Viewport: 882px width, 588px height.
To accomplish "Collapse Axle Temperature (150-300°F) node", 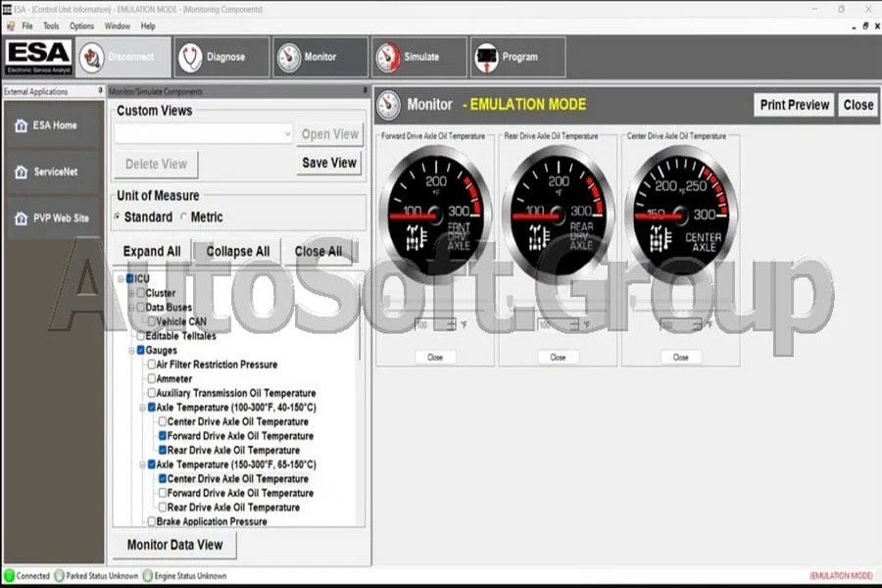I will (143, 465).
